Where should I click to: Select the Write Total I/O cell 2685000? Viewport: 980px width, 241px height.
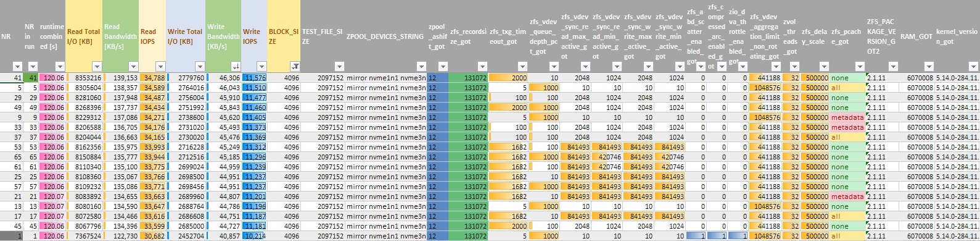coord(186,226)
